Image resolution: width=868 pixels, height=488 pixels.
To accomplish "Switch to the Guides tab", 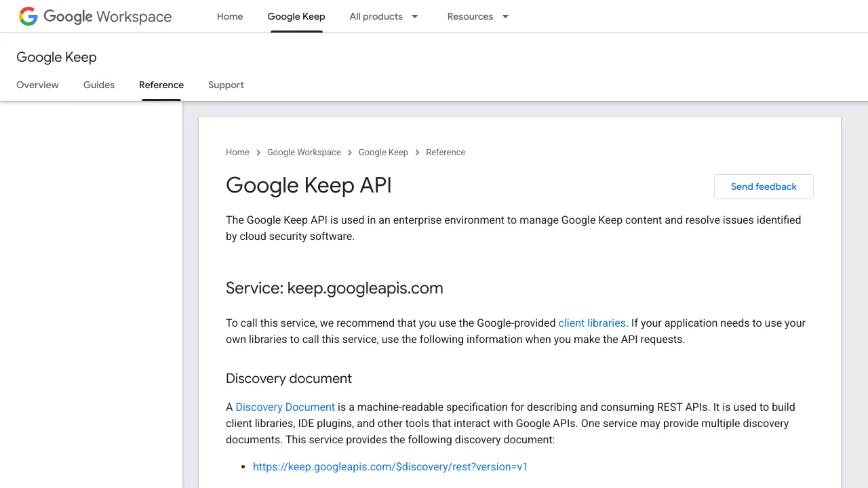I will (x=99, y=85).
